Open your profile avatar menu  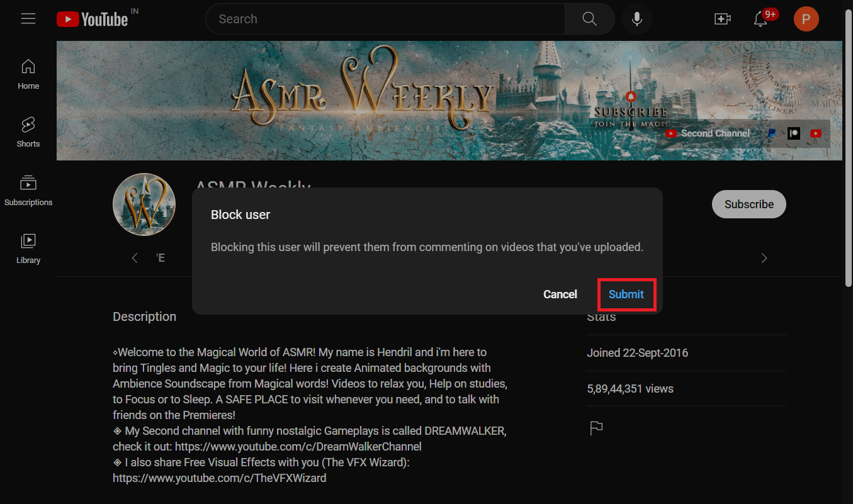806,19
